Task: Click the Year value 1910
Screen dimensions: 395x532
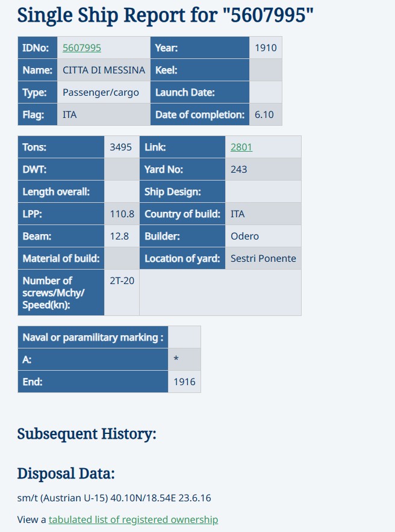Action: [266, 48]
